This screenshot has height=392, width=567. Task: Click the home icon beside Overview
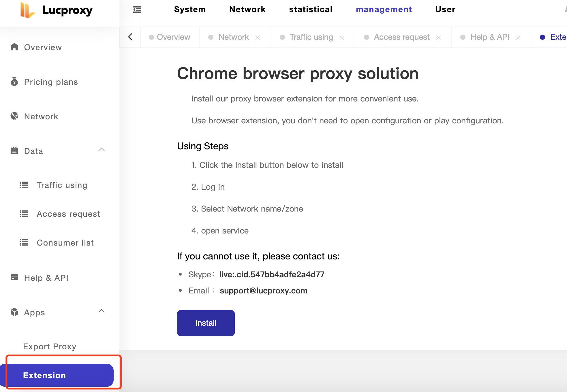[14, 47]
